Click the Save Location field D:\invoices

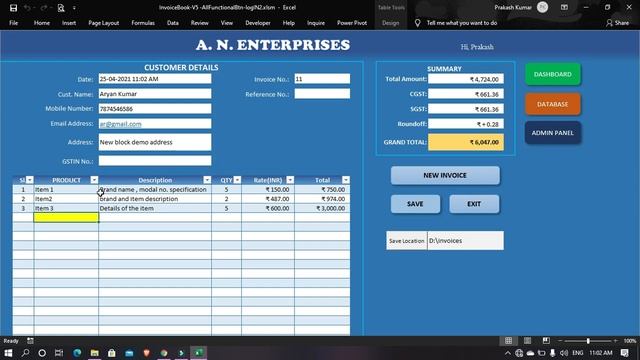coord(465,241)
